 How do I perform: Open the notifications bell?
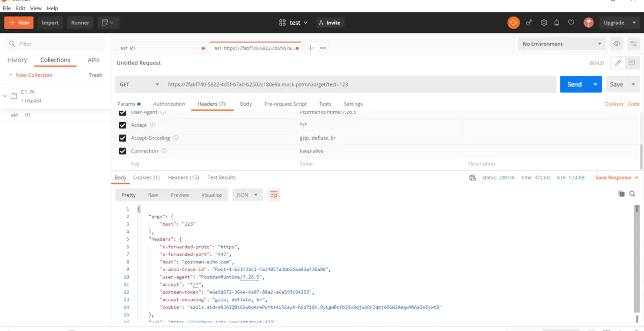pos(557,23)
